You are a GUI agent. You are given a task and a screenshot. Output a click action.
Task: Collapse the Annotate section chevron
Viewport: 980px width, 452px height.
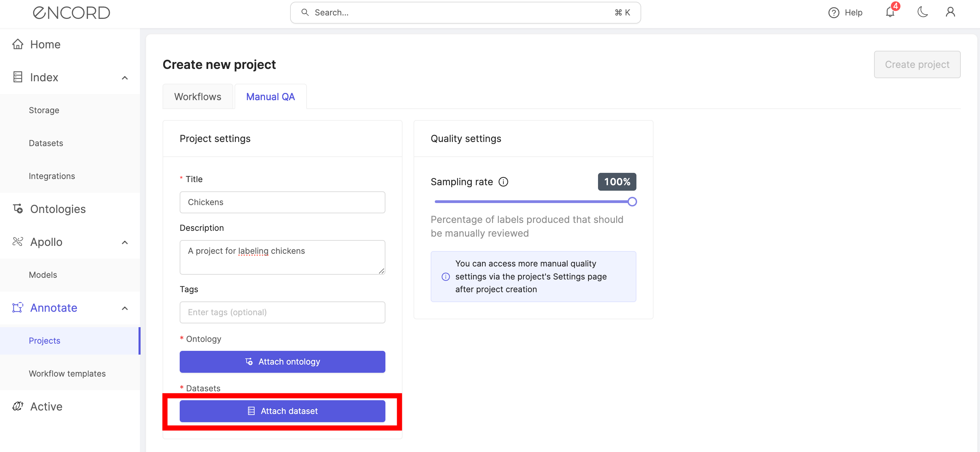coord(125,308)
